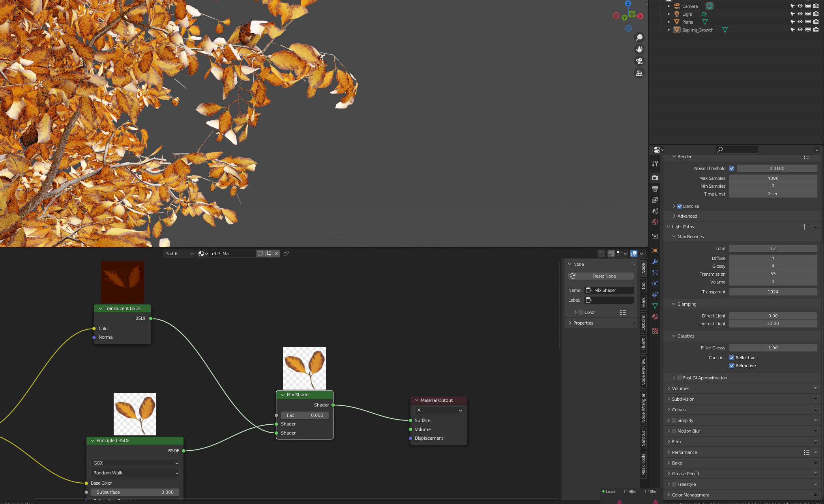Hide the Light object in the outliner
824x504 pixels.
[x=800, y=14]
